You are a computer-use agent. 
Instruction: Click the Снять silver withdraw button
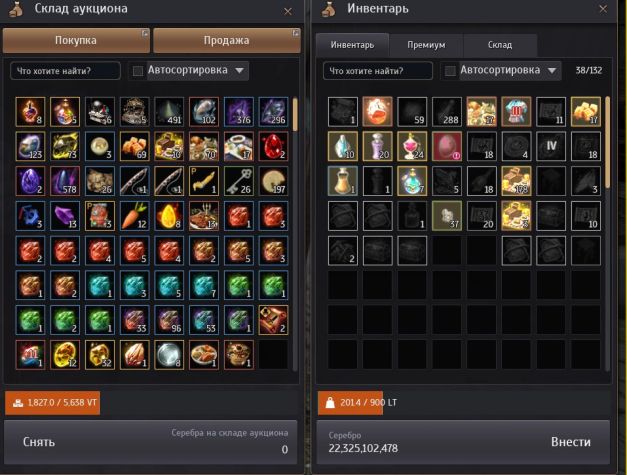point(39,442)
